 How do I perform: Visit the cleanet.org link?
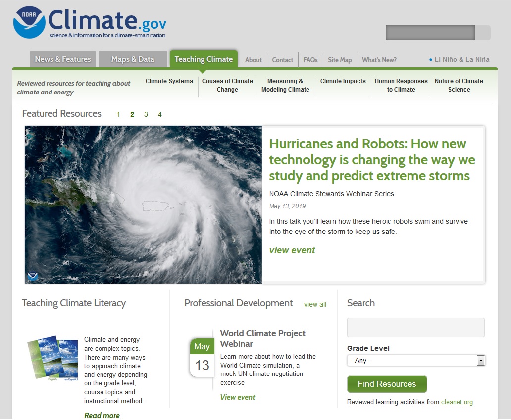457,402
